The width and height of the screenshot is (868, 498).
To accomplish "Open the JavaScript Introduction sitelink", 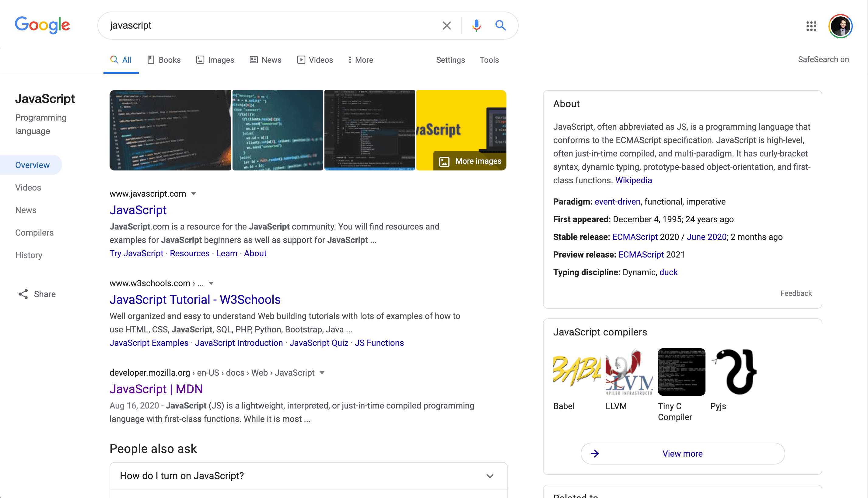I will [239, 343].
